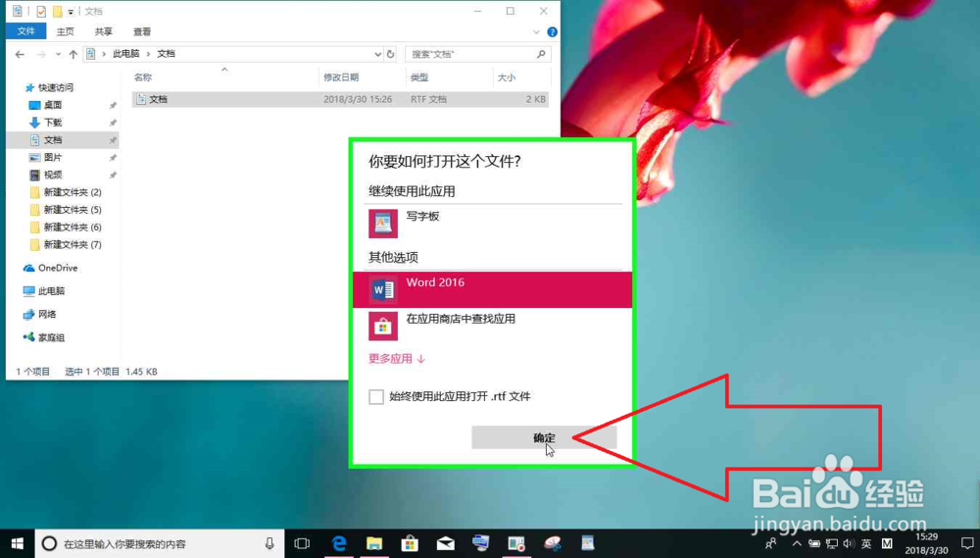The width and height of the screenshot is (980, 558).
Task: Select 在应用商店中查找应用 option
Action: 493,326
